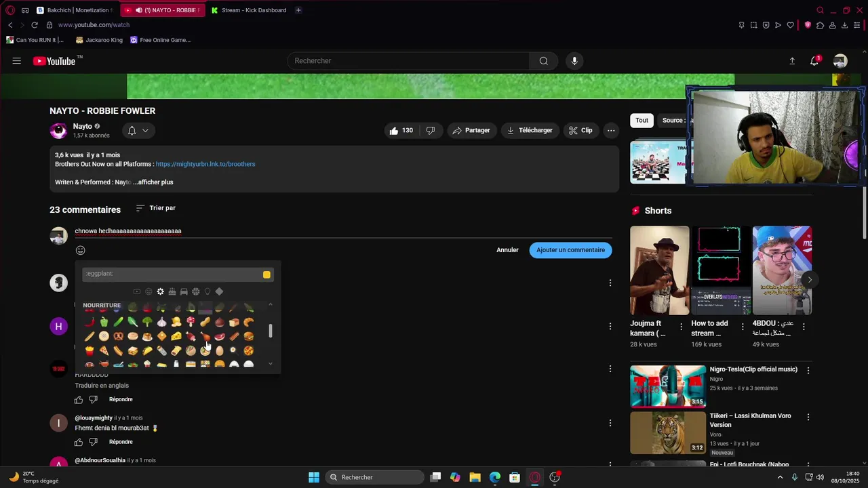Like the video with thumbs up
This screenshot has width=868, height=488.
tap(401, 130)
